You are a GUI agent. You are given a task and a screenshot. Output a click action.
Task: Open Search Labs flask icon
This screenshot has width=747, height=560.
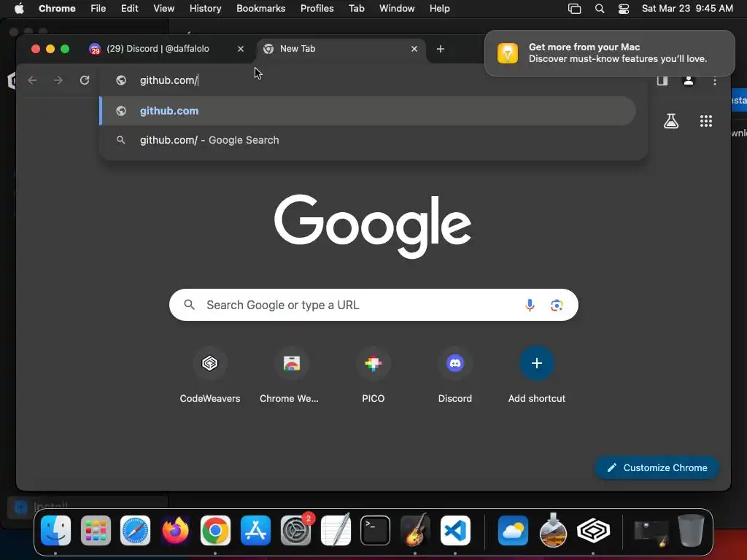click(x=671, y=121)
